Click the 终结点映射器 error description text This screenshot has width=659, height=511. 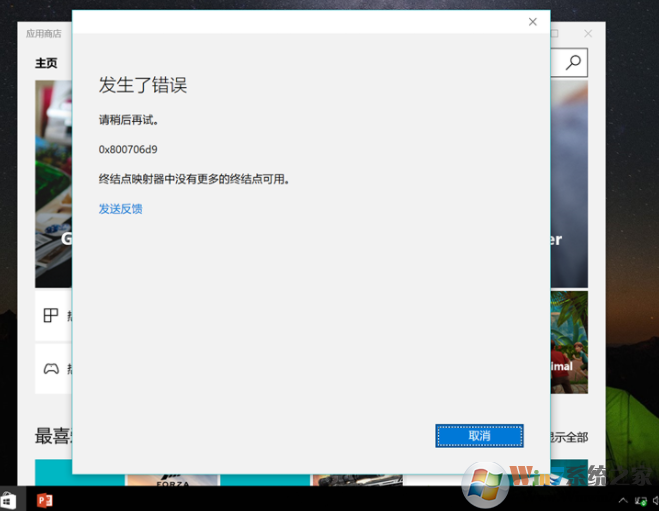[x=194, y=179]
